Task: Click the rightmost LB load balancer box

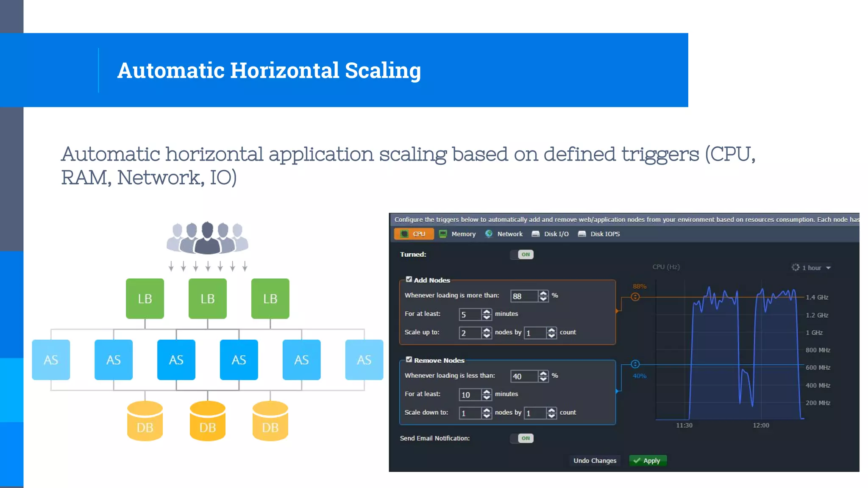Action: tap(270, 299)
